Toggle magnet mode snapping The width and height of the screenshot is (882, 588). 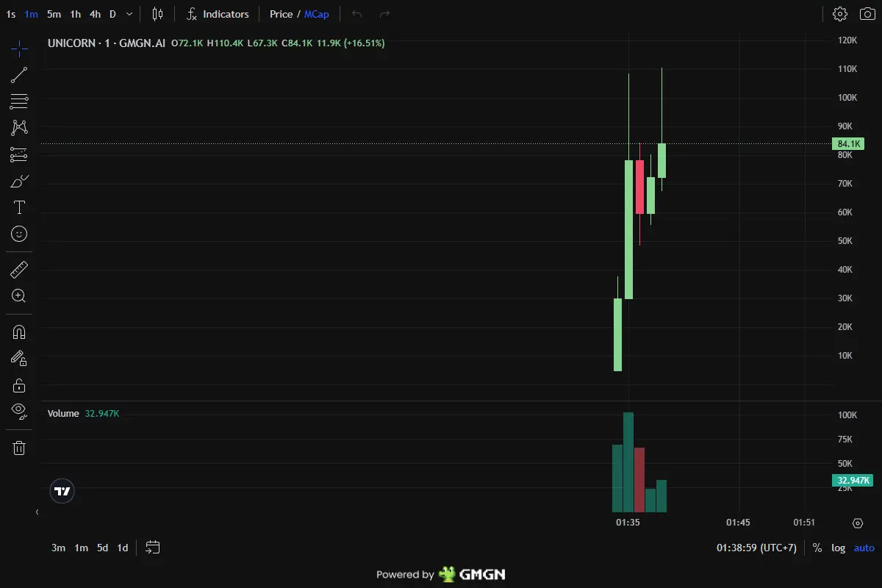click(x=19, y=332)
